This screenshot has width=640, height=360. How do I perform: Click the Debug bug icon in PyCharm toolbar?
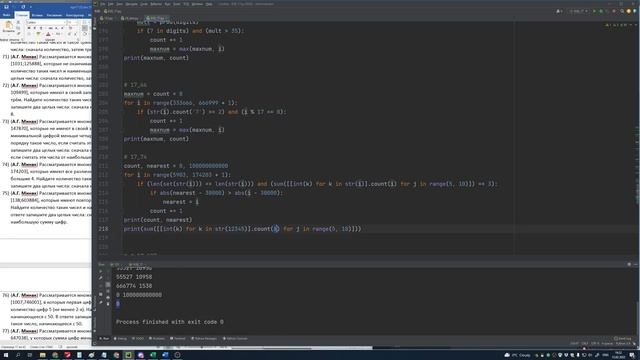(601, 11)
